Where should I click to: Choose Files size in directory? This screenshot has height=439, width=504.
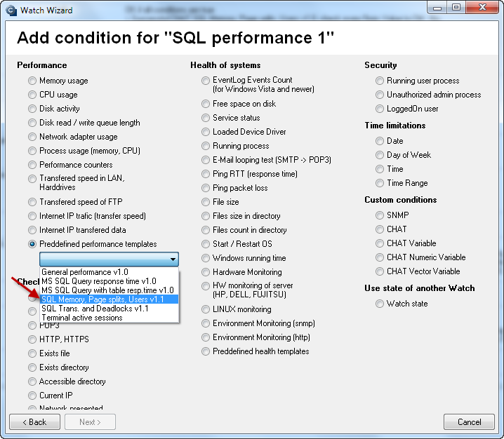coord(206,216)
